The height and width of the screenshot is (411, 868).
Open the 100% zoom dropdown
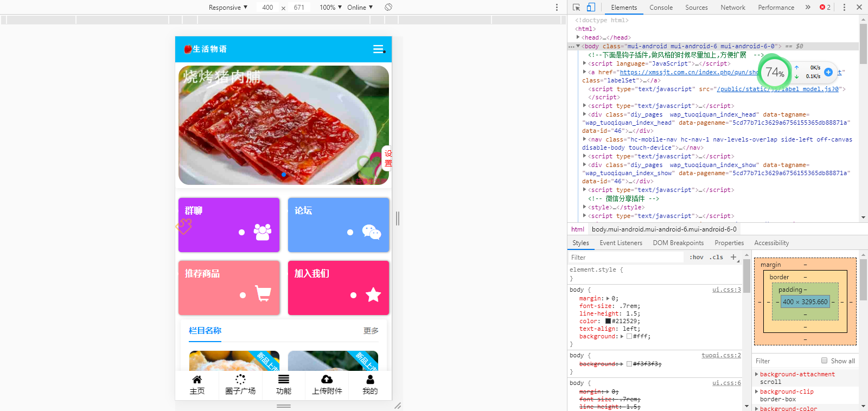tap(330, 8)
